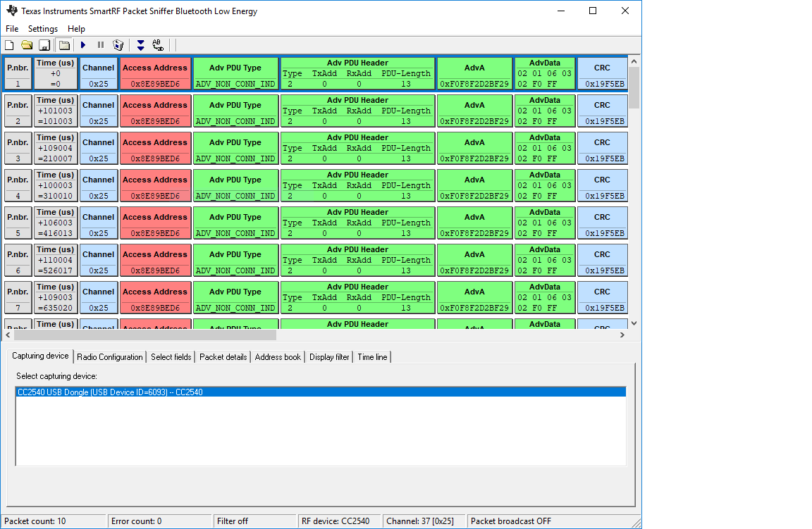Click the Time cell showing =526017
The height and width of the screenshot is (529, 812).
(x=56, y=260)
